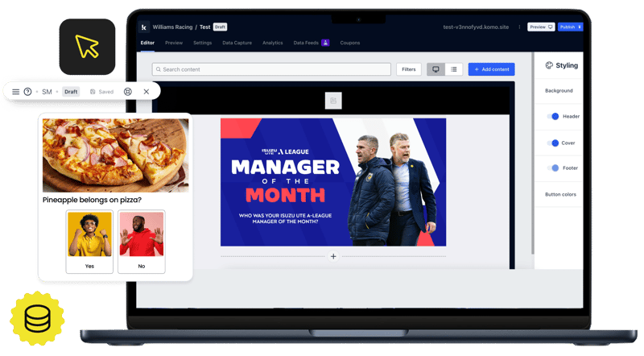Choose the Yes poll option

tap(89, 242)
